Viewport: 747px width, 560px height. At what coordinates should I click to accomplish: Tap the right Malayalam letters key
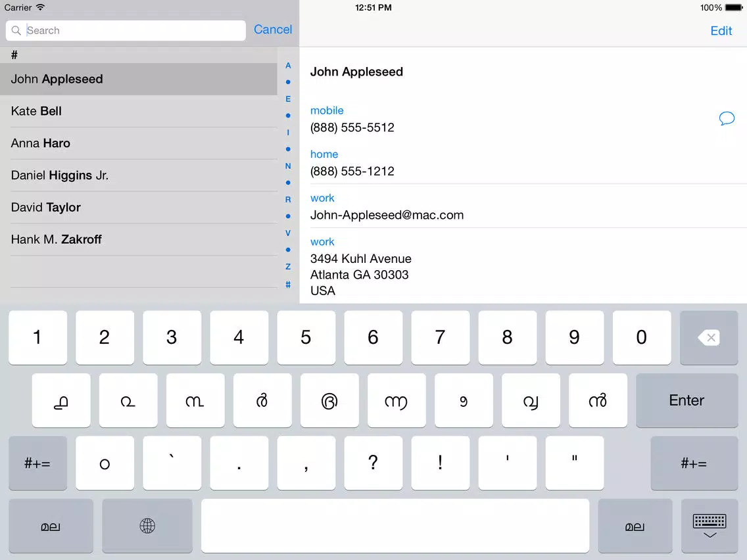click(635, 526)
